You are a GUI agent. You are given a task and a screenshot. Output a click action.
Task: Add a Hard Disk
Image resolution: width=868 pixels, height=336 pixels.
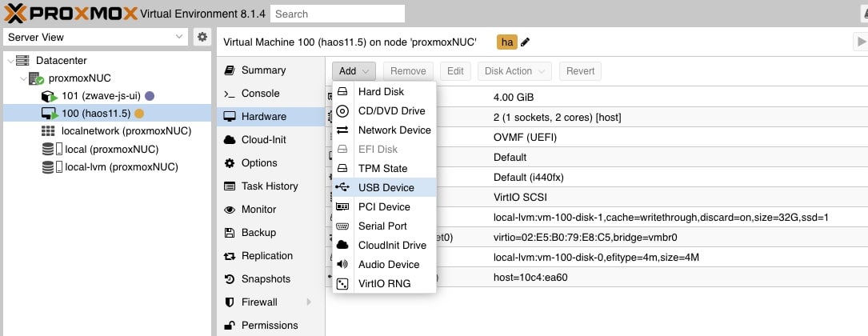tap(384, 92)
